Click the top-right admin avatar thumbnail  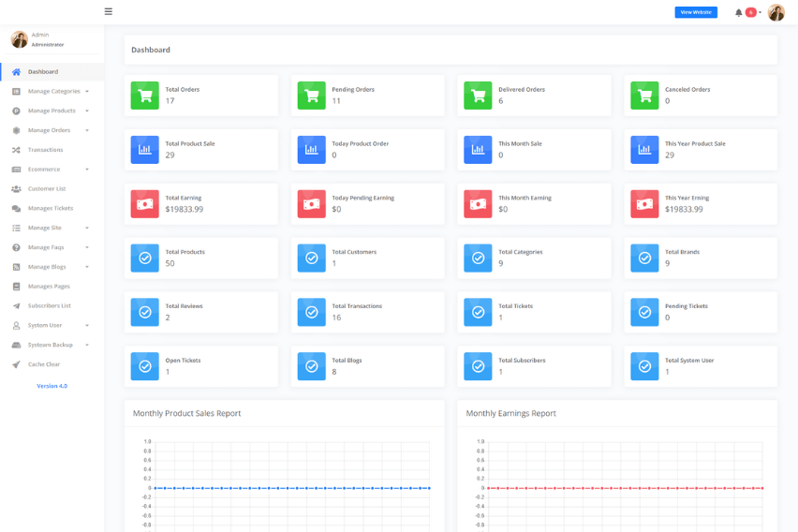point(776,12)
